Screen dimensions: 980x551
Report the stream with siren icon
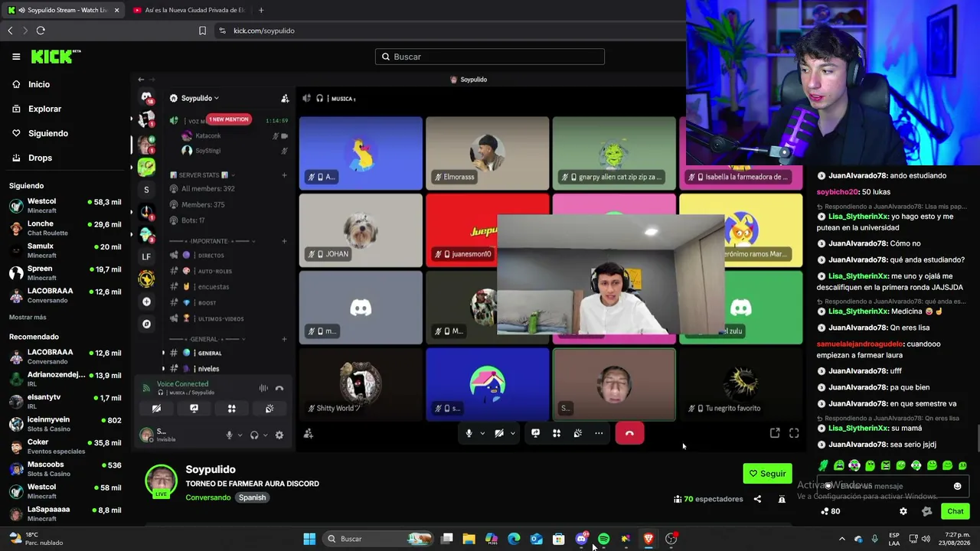coord(782,499)
